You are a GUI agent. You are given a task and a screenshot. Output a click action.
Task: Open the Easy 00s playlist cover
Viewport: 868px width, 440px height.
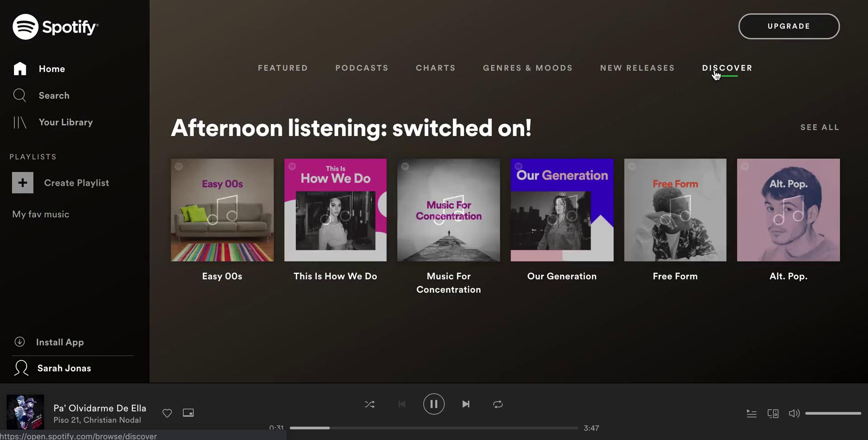pyautogui.click(x=222, y=210)
